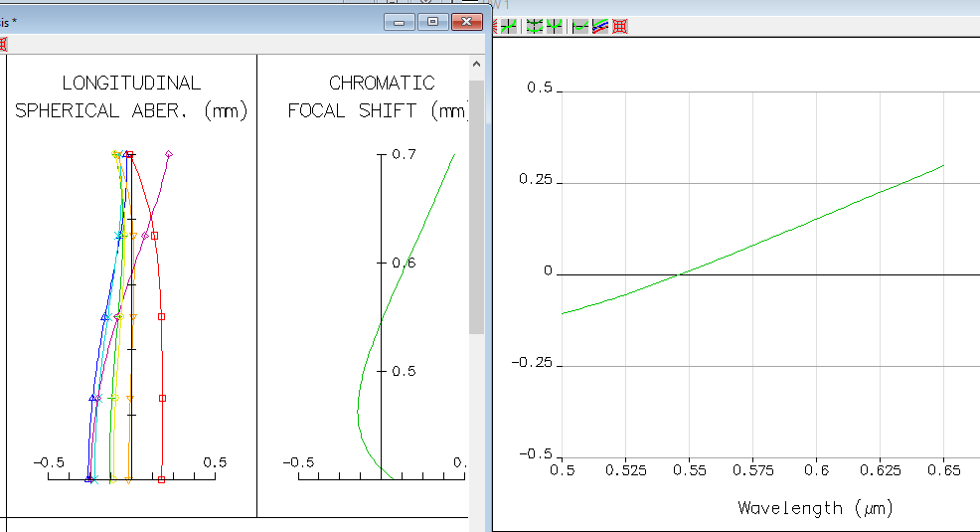Close the analysis window

pos(466,22)
